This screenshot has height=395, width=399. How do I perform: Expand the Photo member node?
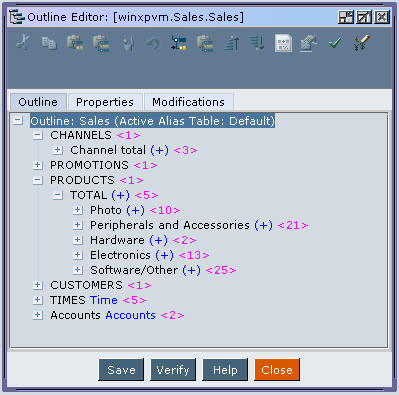pyautogui.click(x=77, y=210)
